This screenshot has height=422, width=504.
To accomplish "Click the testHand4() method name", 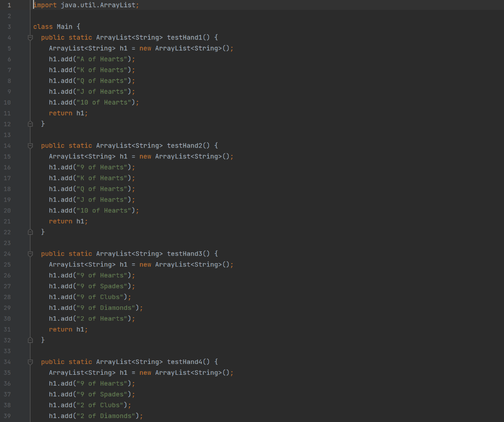I will 189,362.
